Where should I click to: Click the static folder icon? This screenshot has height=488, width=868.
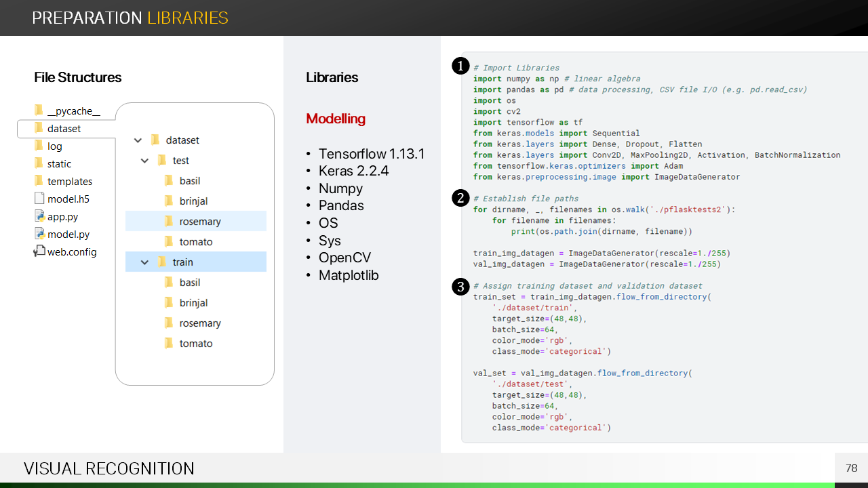[39, 163]
